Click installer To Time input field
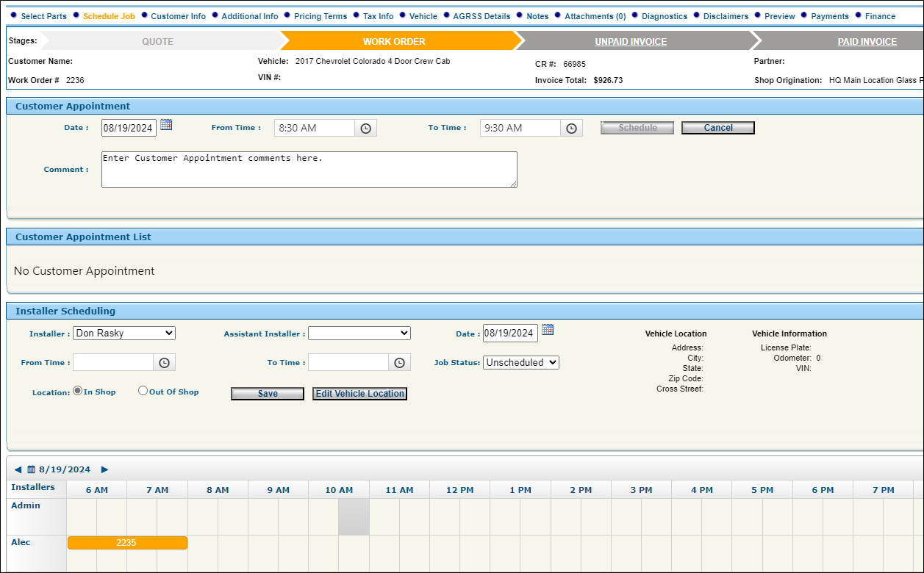The image size is (924, 573). [x=348, y=362]
